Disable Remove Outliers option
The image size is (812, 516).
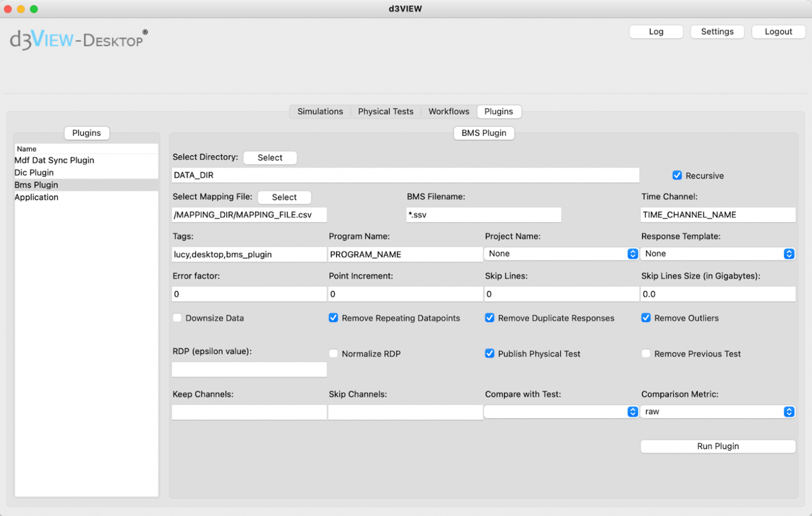(646, 318)
